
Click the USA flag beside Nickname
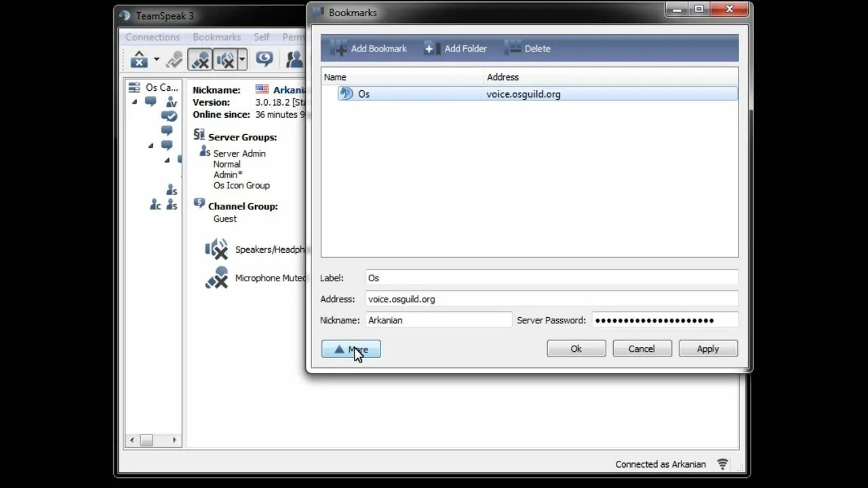point(262,89)
